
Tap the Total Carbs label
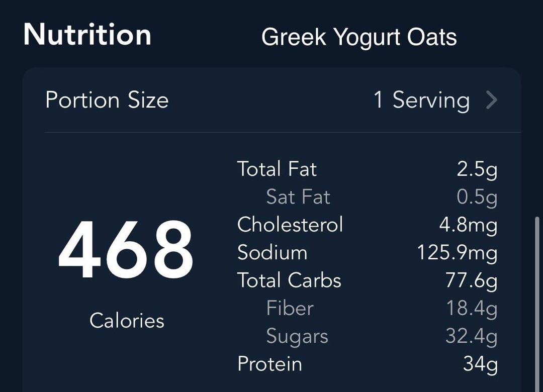[x=290, y=280]
